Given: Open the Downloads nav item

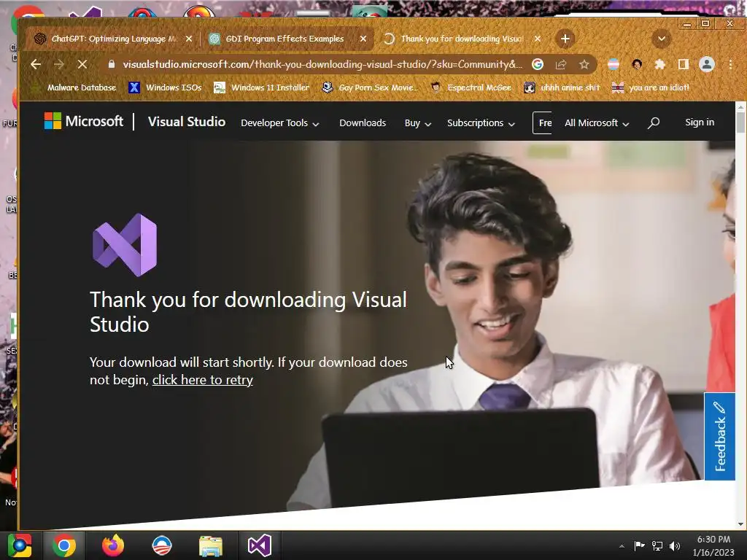Looking at the screenshot, I should pyautogui.click(x=363, y=122).
